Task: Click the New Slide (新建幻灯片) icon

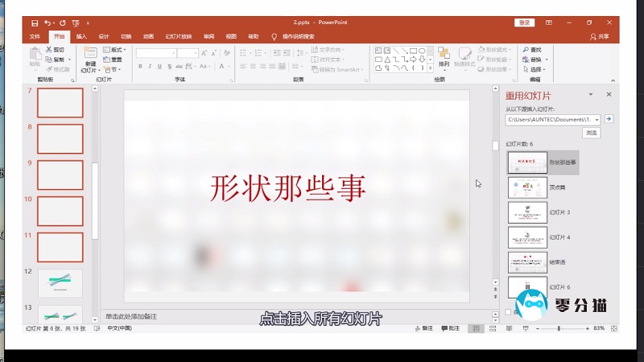Action: 89,54
